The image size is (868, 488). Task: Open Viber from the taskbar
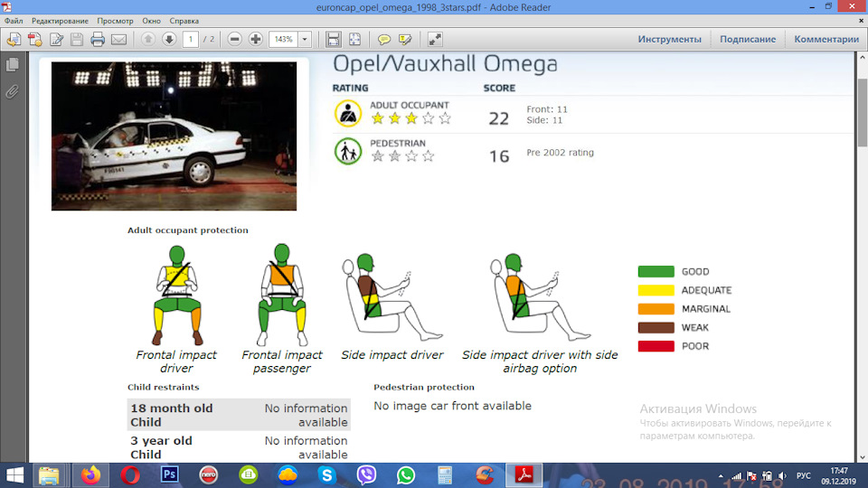coord(366,475)
